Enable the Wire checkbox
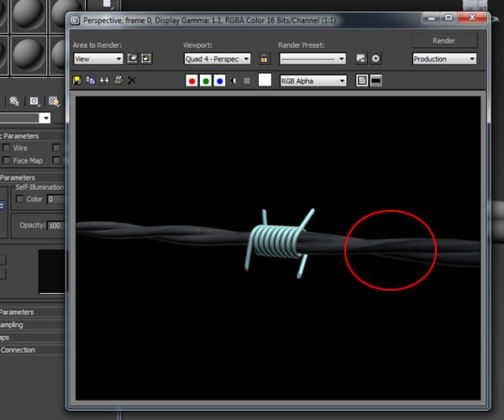This screenshot has height=420, width=504. pos(7,148)
